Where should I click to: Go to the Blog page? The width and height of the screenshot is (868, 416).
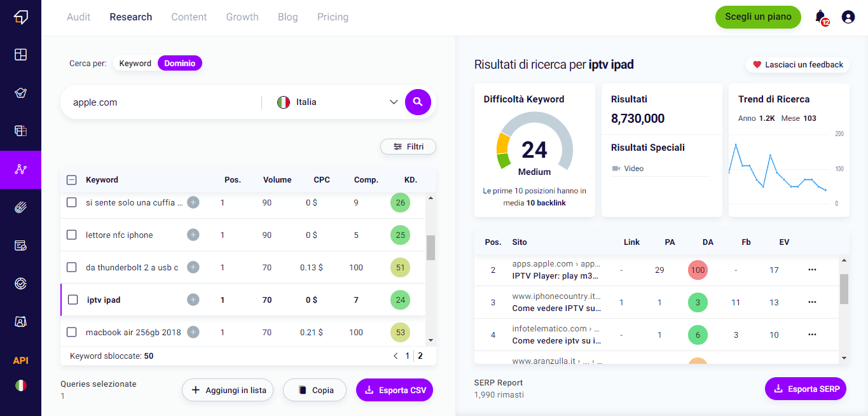[x=288, y=17]
